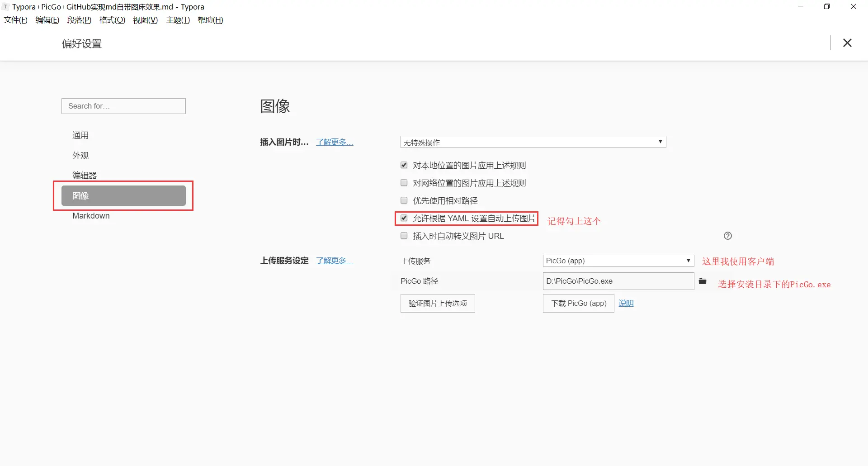Disable 允许根据 YAML 设置自动上传图片
Viewport: 868px width, 466px height.
click(404, 218)
